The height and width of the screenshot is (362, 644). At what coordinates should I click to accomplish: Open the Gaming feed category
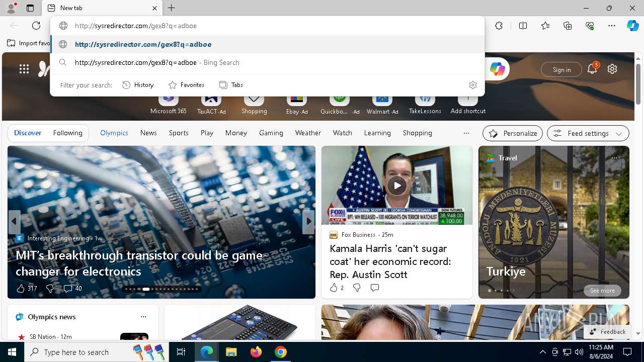271,133
